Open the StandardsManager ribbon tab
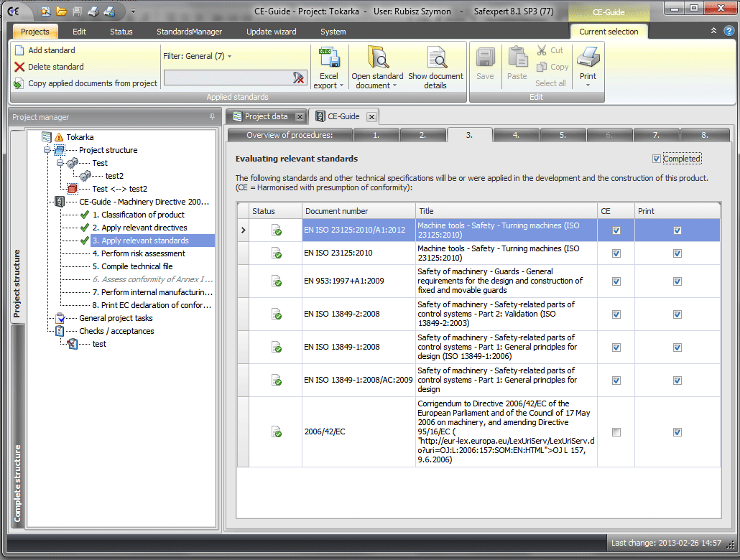The width and height of the screenshot is (740, 560). click(x=190, y=32)
